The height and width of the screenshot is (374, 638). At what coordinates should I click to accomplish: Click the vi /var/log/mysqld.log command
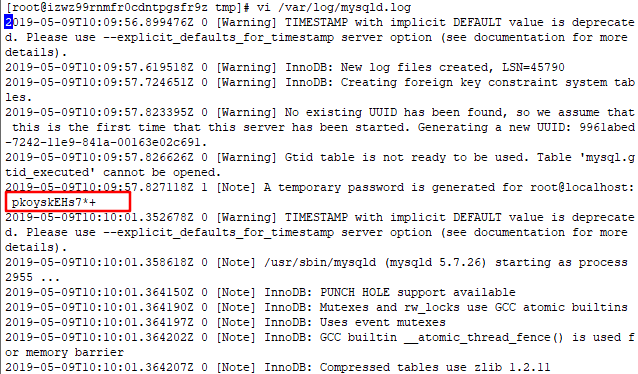[334, 7]
